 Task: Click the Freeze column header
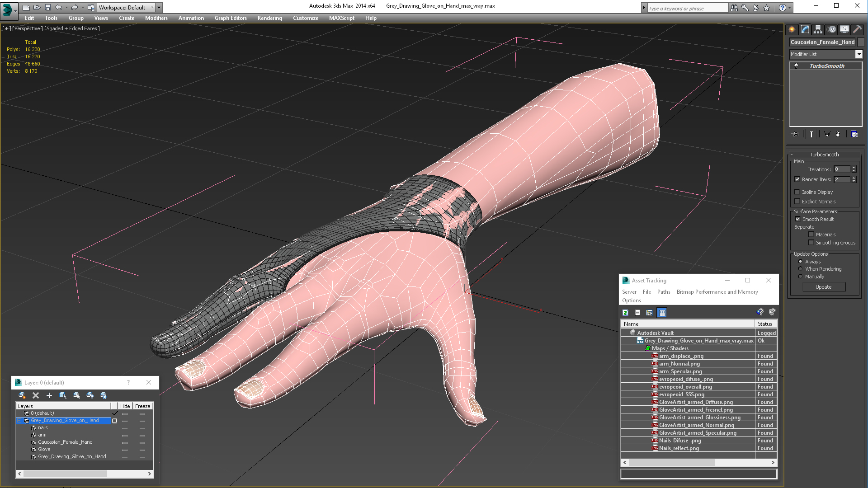(143, 406)
